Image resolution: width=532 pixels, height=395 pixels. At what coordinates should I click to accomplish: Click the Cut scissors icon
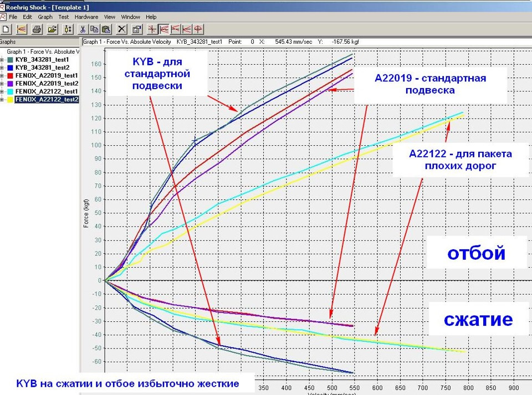(x=83, y=29)
